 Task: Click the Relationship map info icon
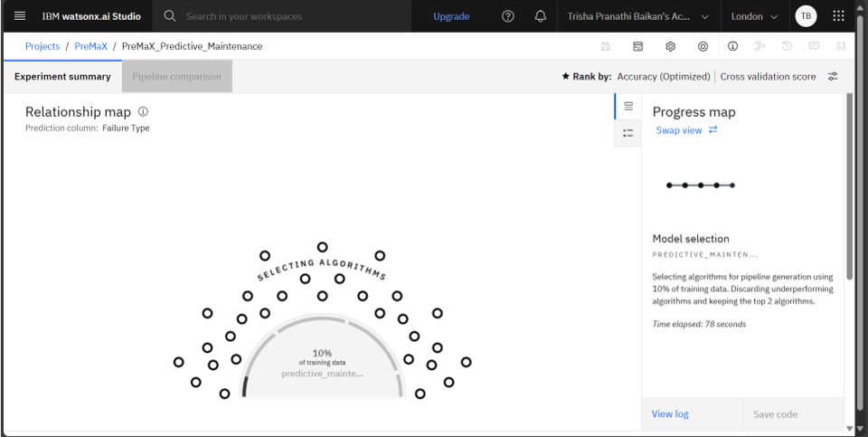click(x=143, y=112)
